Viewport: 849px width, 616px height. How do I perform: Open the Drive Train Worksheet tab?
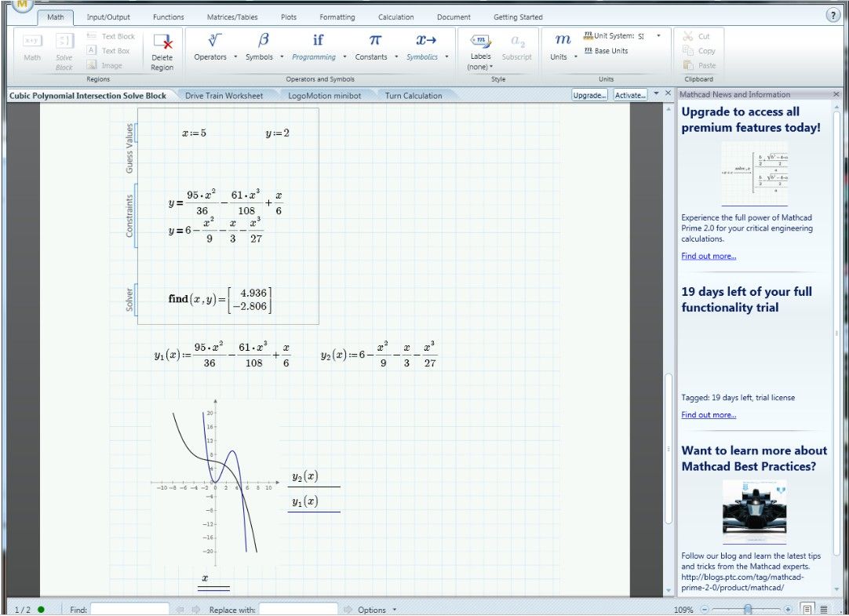[x=224, y=96]
